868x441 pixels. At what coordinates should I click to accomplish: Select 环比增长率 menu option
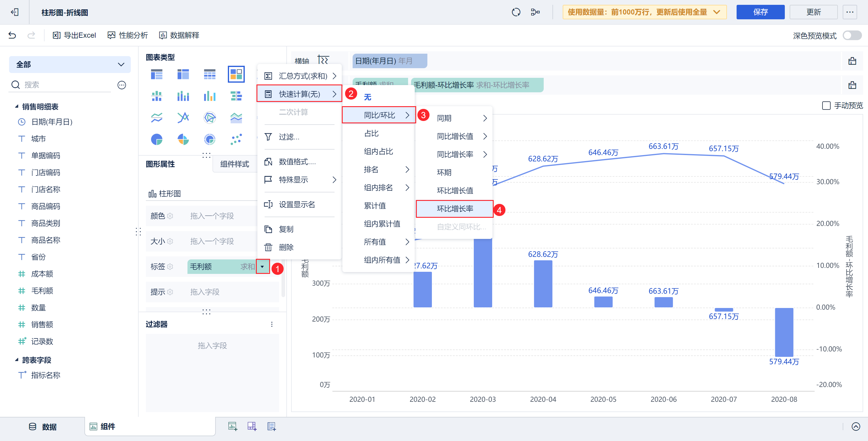(x=454, y=209)
